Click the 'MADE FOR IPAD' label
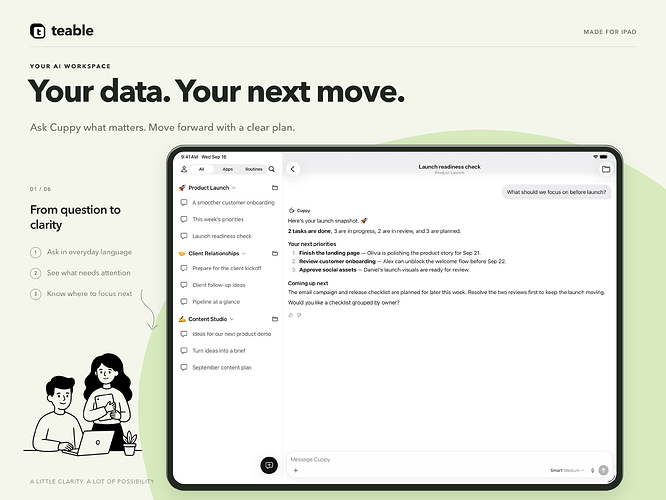Viewport: 666px width, 500px height. pos(610,32)
